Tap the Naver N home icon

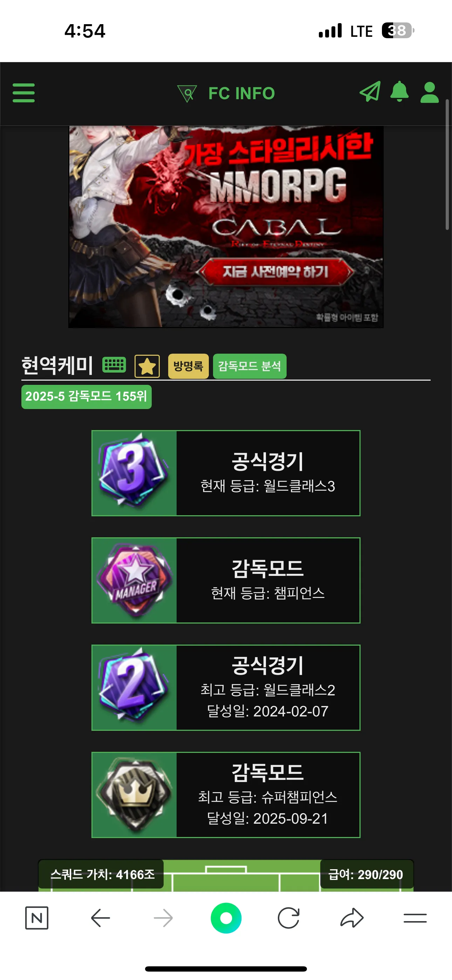tap(37, 918)
